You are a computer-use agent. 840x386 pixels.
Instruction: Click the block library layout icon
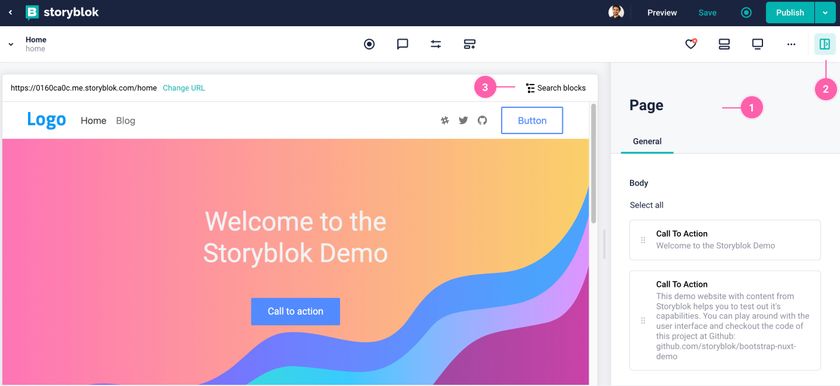pyautogui.click(x=470, y=44)
